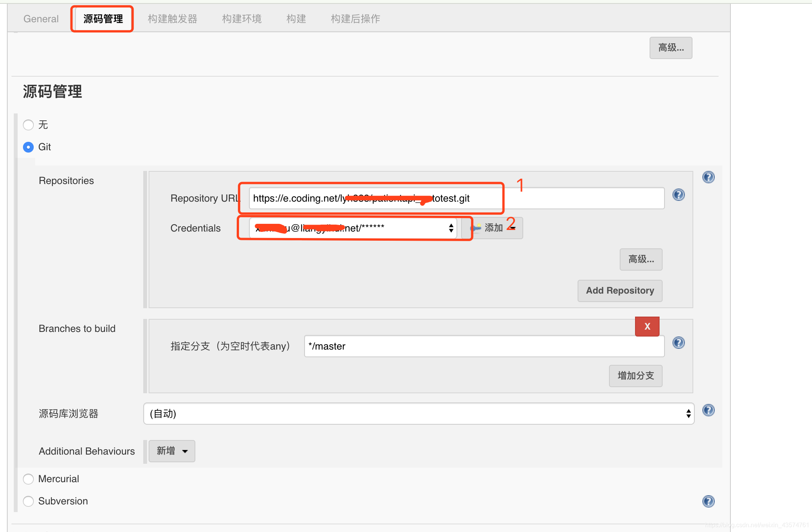Open help for the Repositories section
The height and width of the screenshot is (532, 812).
708,177
